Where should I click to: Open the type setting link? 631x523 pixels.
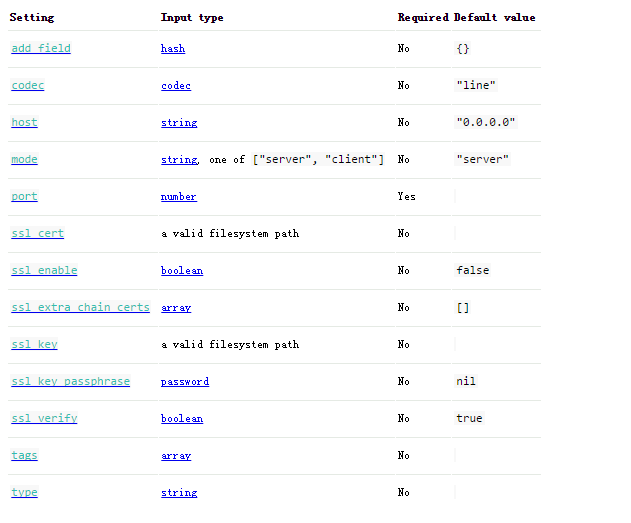pyautogui.click(x=24, y=493)
